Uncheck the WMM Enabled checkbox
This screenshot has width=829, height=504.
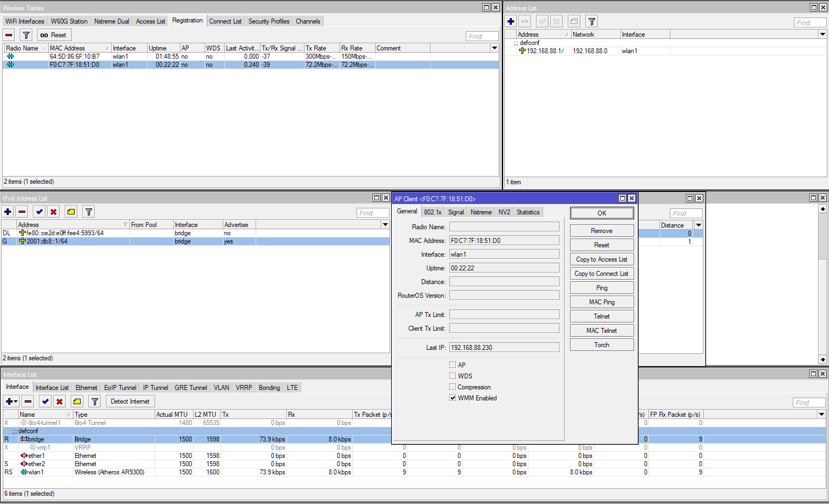[453, 398]
